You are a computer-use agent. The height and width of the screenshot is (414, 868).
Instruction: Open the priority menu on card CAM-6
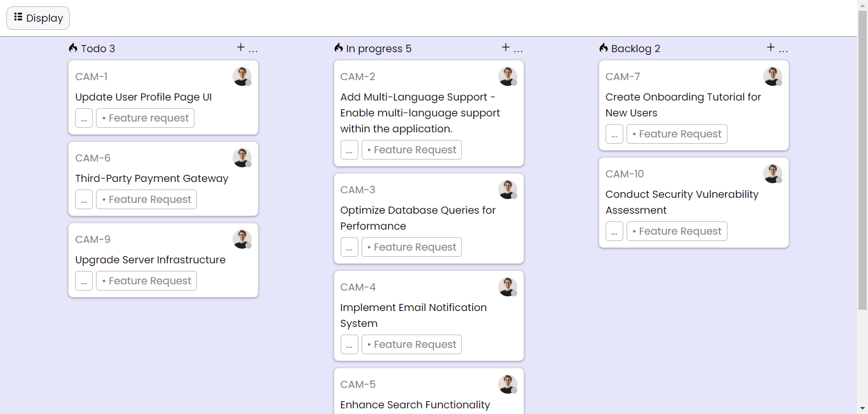point(84,199)
